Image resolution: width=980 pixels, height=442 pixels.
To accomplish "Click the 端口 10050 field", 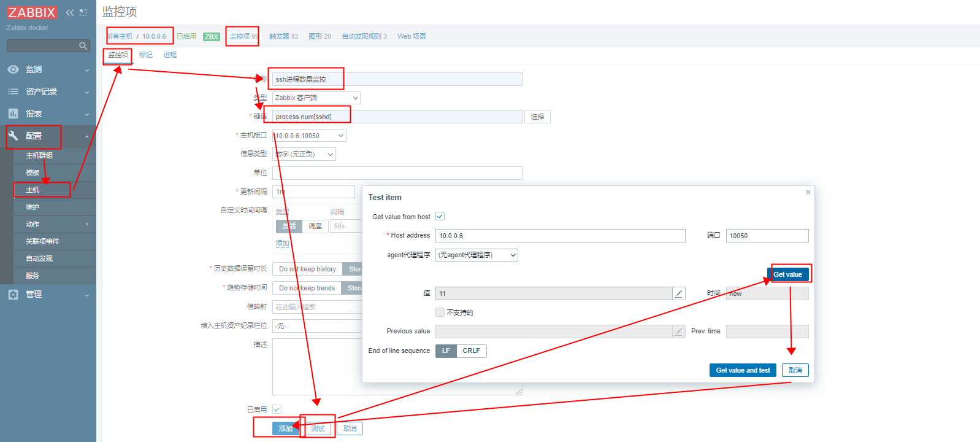I will [x=767, y=236].
